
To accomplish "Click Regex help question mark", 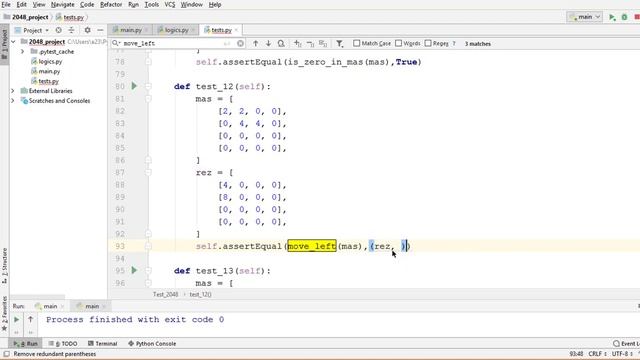I will pos(453,43).
